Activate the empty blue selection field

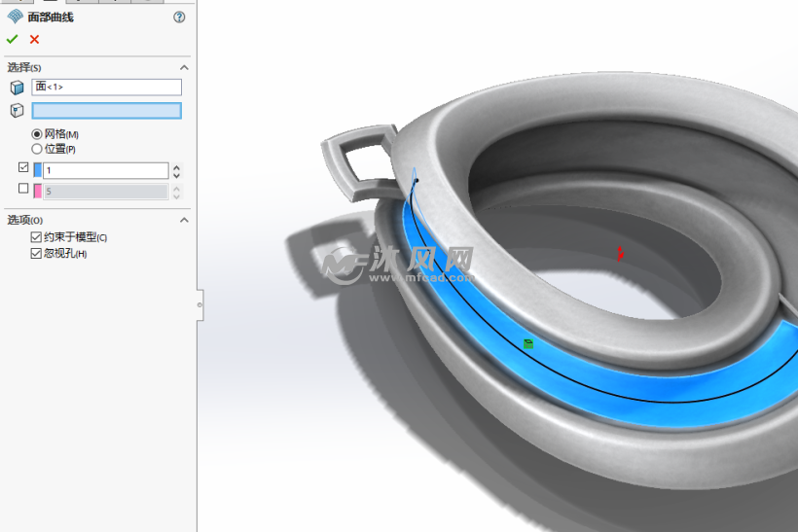pyautogui.click(x=106, y=110)
